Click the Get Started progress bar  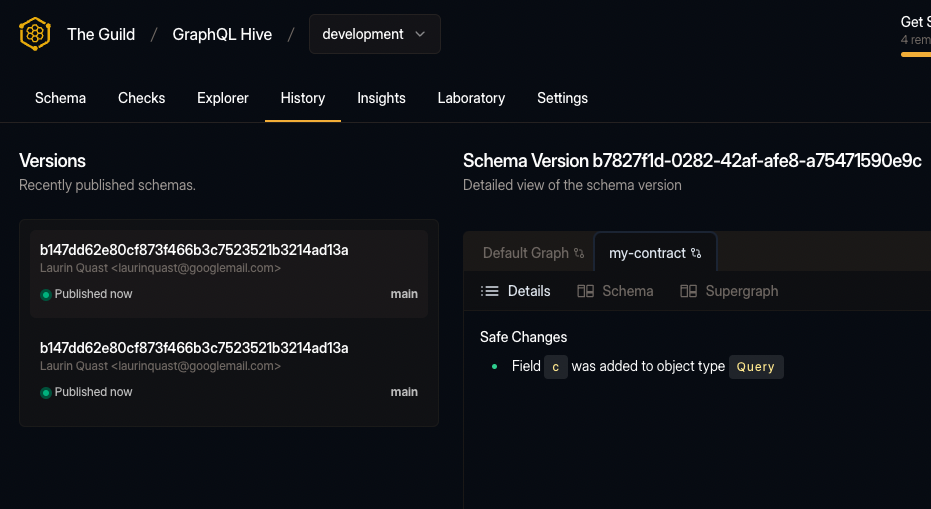click(915, 54)
